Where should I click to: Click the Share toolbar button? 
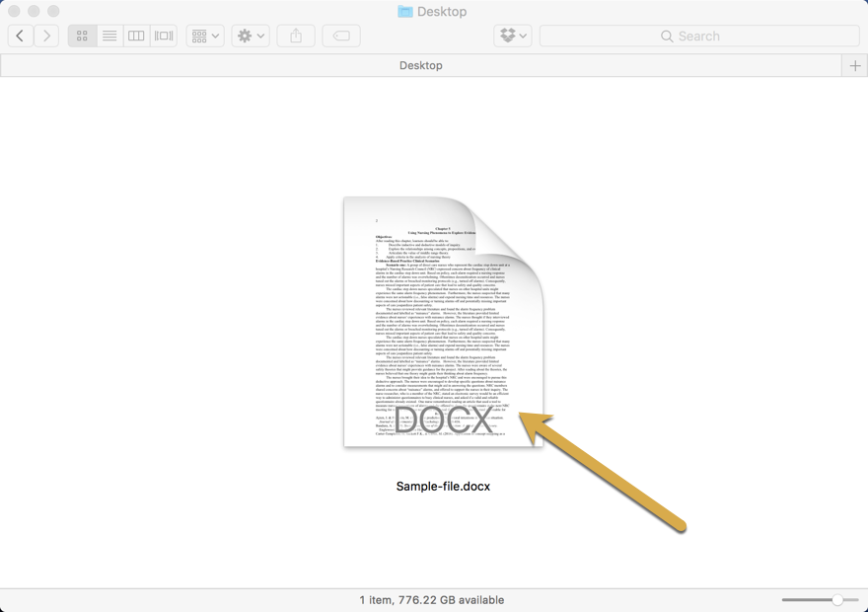(296, 36)
